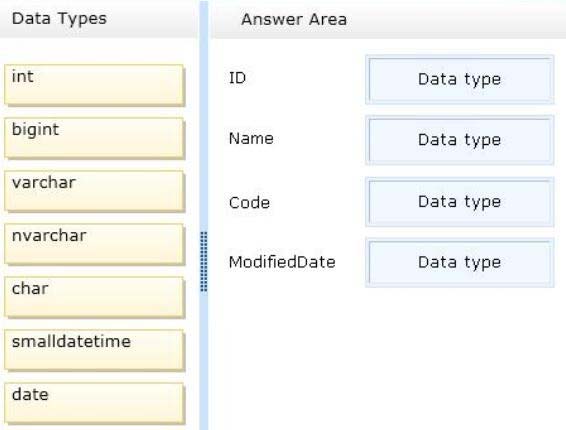
Task: Click the Code field label
Action: (249, 203)
